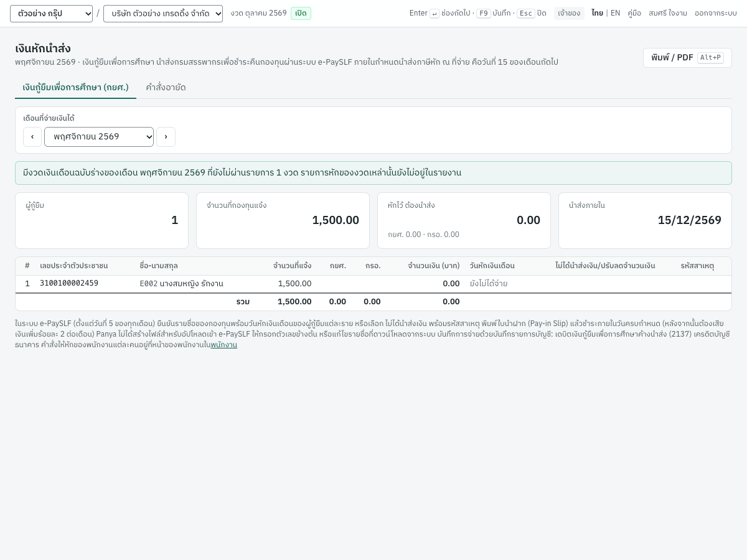This screenshot has height=560, width=747.
Task: Click the กรอ. column header
Action: 373,266
